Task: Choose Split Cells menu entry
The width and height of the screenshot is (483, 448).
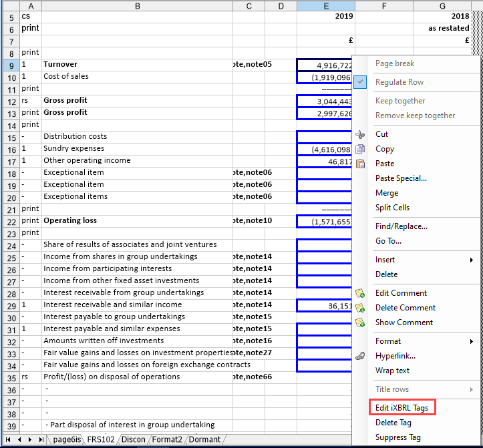Action: click(x=392, y=208)
